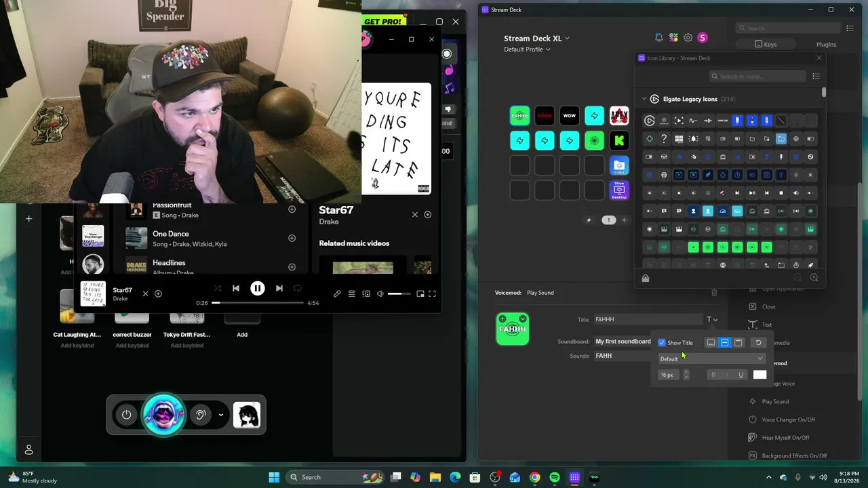Click GET PRO! button

[383, 22]
